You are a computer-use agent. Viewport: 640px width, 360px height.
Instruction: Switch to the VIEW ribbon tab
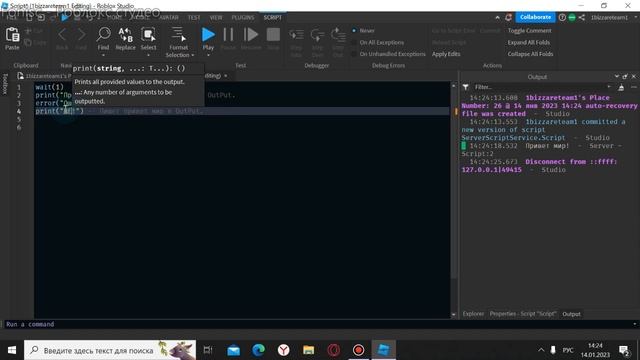point(216,18)
